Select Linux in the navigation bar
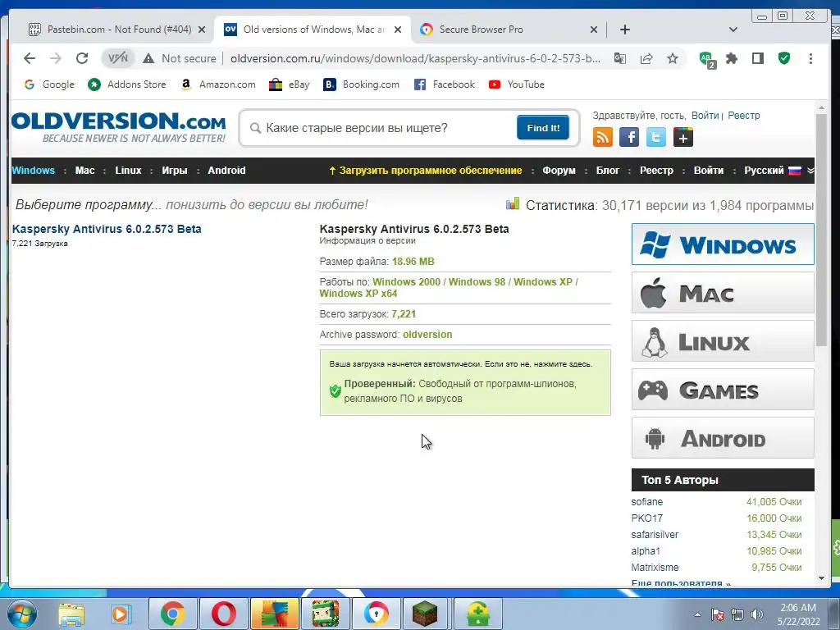Image resolution: width=840 pixels, height=630 pixels. (x=128, y=171)
